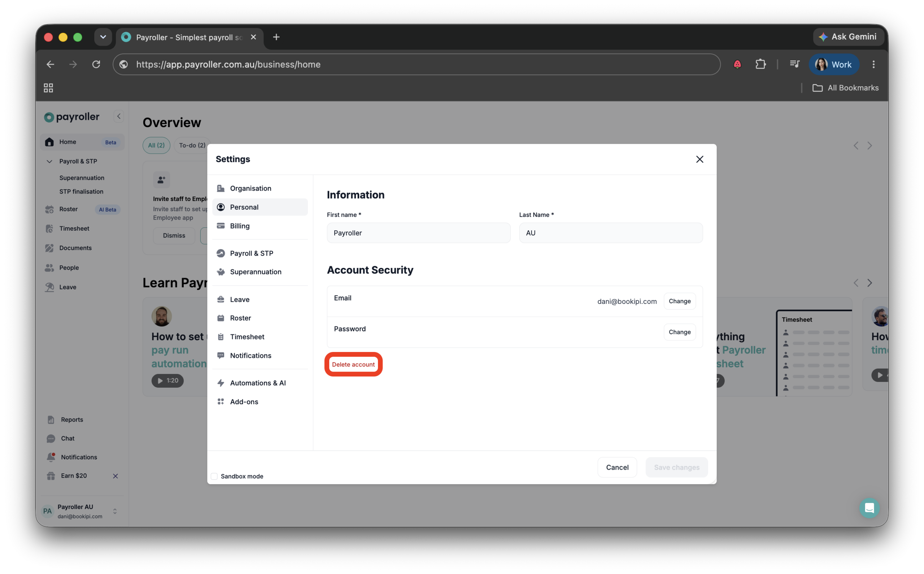Change the account password
Screen dimensions: 924x574
tap(680, 332)
